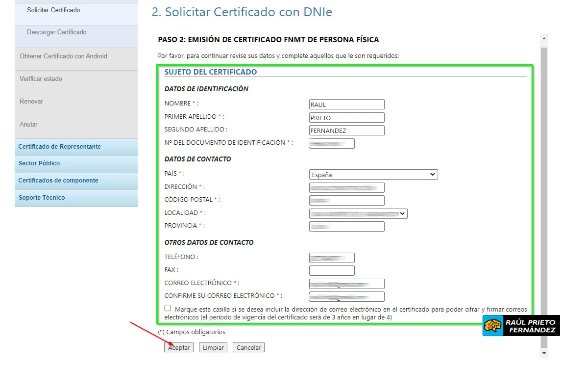Open the "Anular" option
This screenshot has width=588, height=368.
pyautogui.click(x=28, y=125)
